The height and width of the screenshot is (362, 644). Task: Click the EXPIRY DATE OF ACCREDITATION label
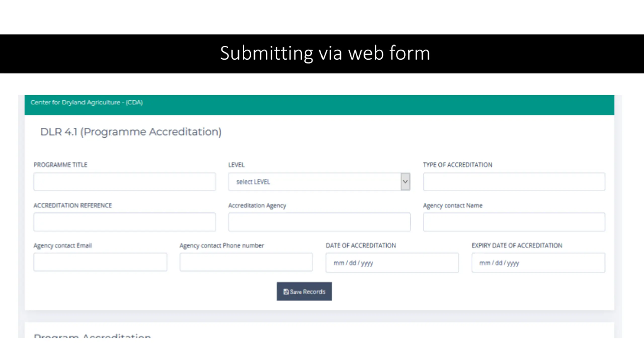click(x=517, y=246)
